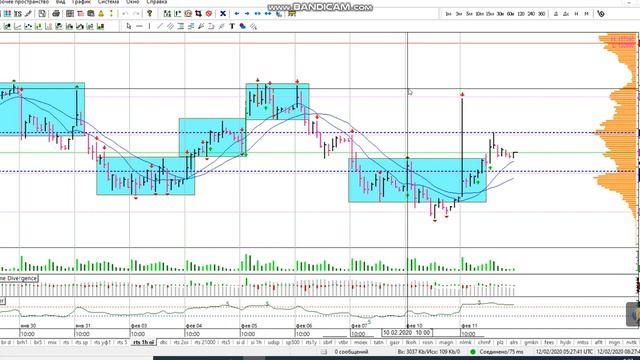640x360 pixels.
Task: Click the blue left arrow scroll icon
Action: point(237,13)
